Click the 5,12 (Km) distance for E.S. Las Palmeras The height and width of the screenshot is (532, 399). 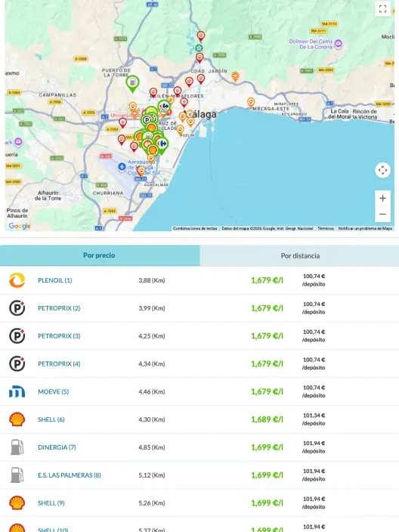coord(152,475)
